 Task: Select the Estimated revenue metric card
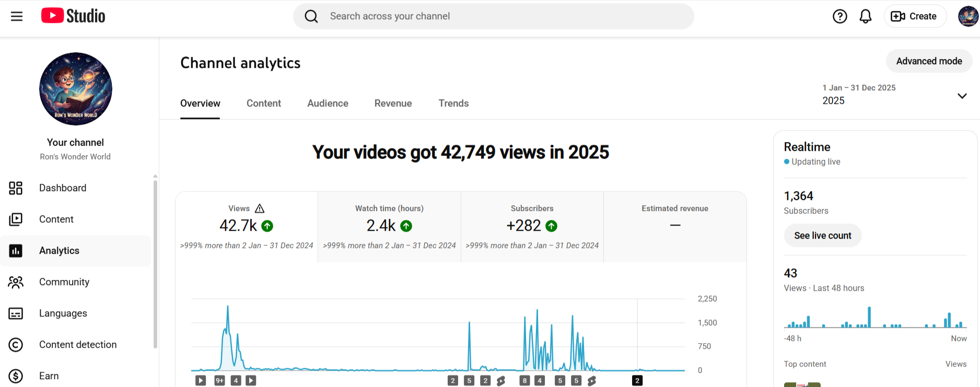[675, 227]
